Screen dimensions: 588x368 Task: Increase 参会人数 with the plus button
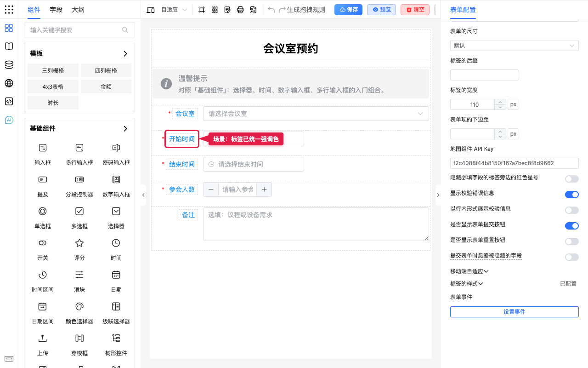coord(264,190)
